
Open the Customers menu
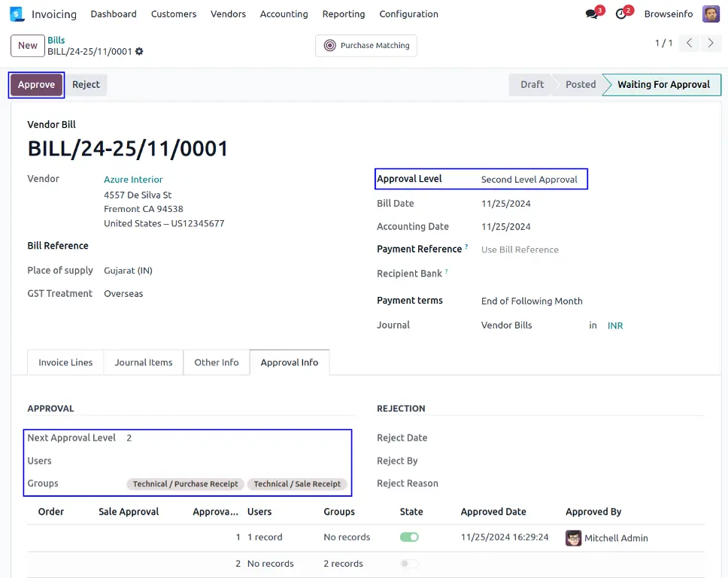click(174, 14)
